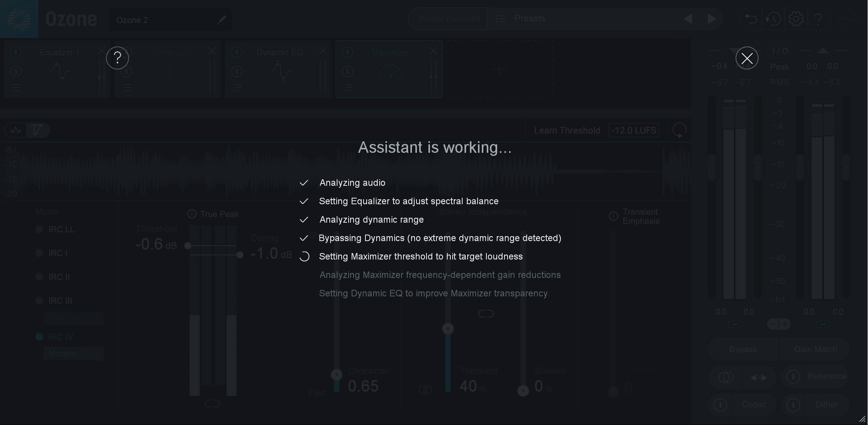This screenshot has height=425, width=868.
Task: Close the Assistant is working overlay
Action: [x=747, y=58]
